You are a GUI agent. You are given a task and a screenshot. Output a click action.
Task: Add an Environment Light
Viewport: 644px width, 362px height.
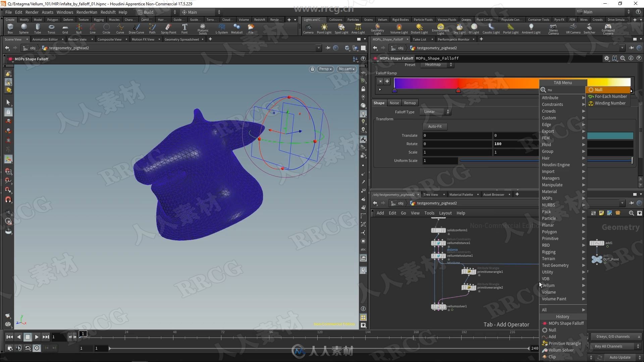pyautogui.click(x=441, y=29)
